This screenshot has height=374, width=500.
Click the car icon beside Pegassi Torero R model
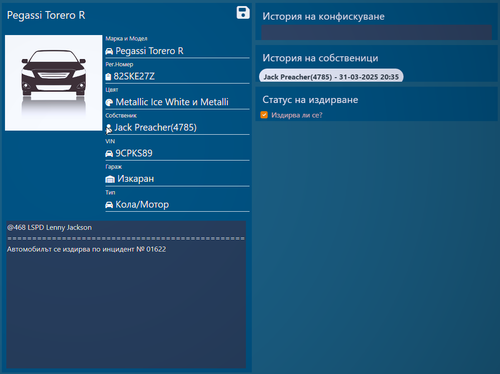tap(109, 51)
